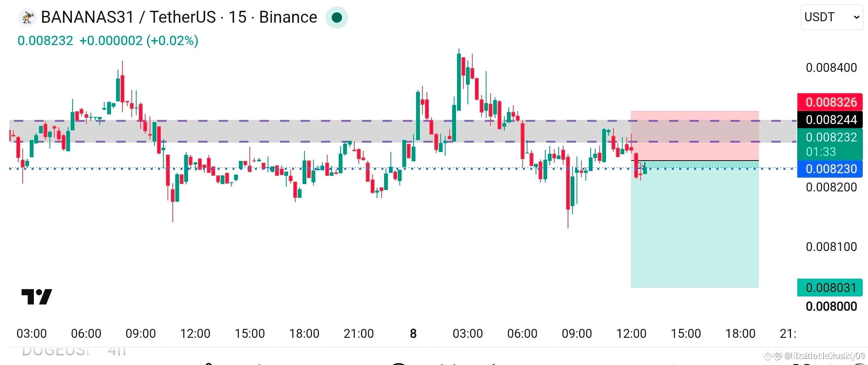Click the partially visible DOGEUSDT 4h tab

(x=74, y=350)
